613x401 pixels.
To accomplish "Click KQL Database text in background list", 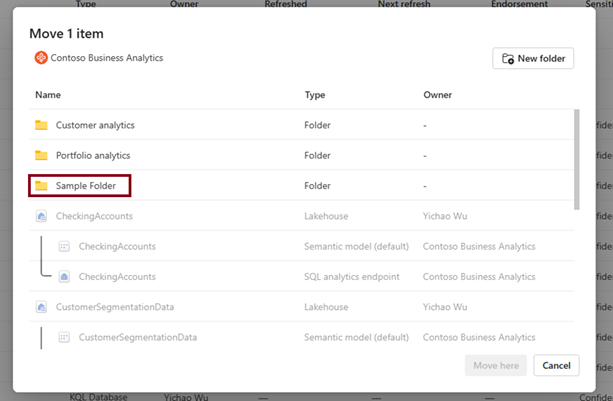I will [99, 397].
